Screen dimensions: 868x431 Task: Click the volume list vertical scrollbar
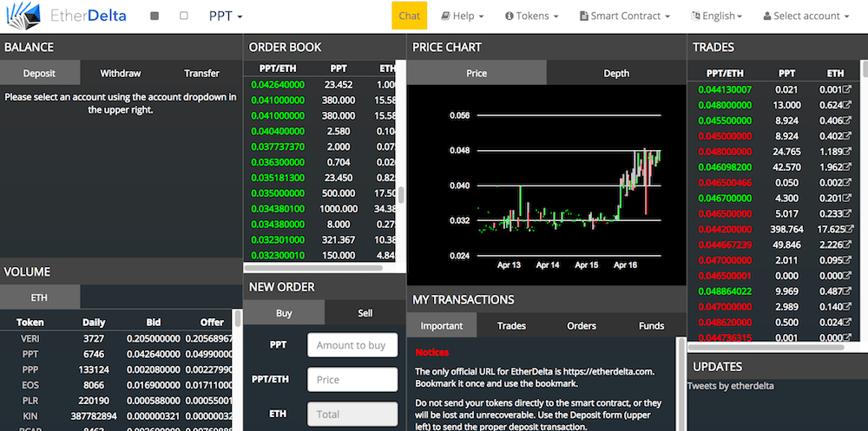(238, 318)
